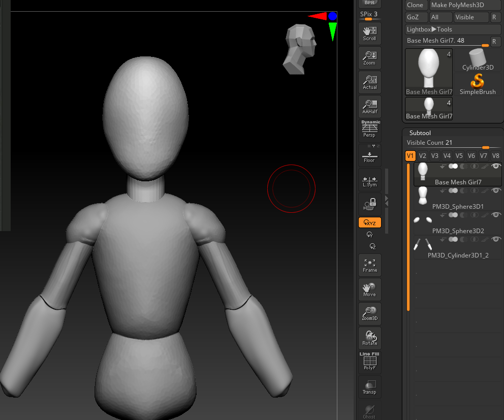Viewport: 504px width, 420px height.
Task: Click the Rotate view icon
Action: pyautogui.click(x=369, y=338)
